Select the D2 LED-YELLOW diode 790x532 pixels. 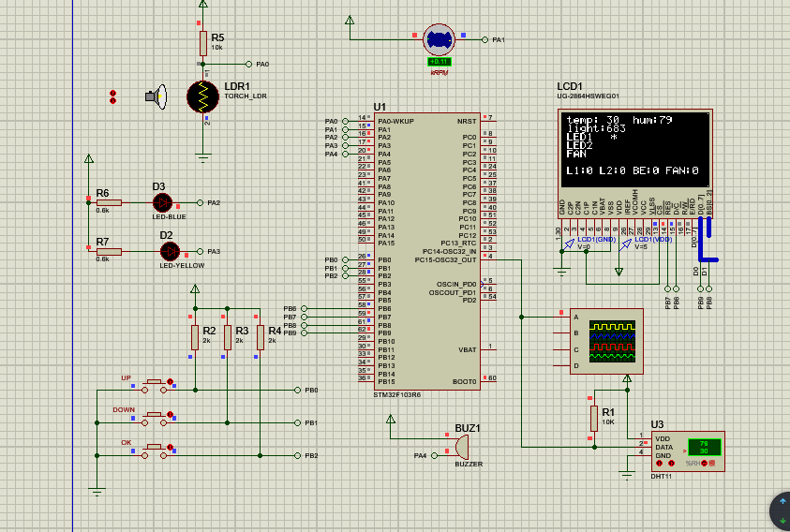170,251
